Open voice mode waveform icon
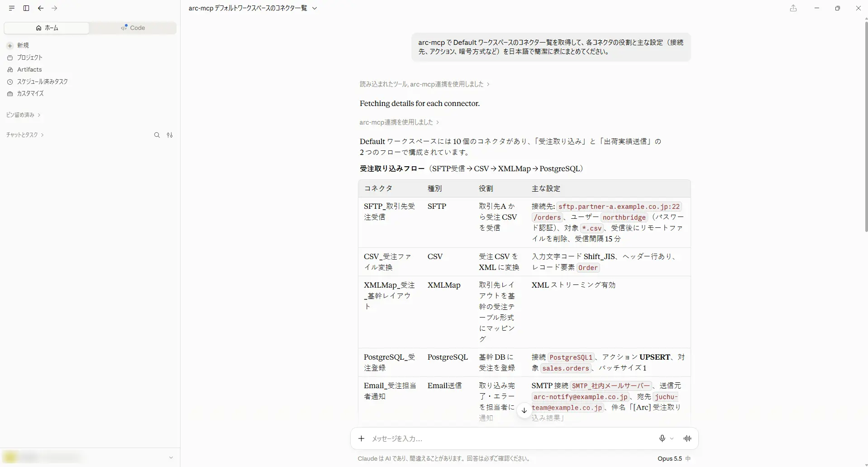 click(x=687, y=438)
